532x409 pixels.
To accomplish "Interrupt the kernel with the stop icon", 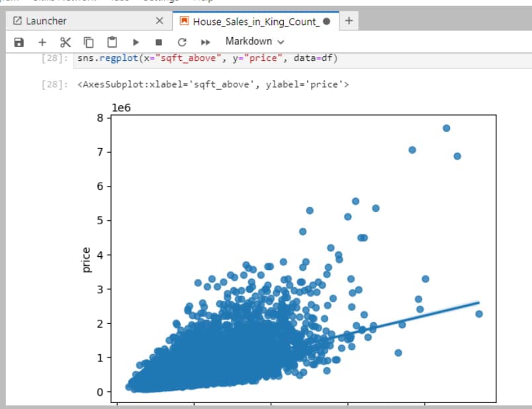I will (x=159, y=42).
